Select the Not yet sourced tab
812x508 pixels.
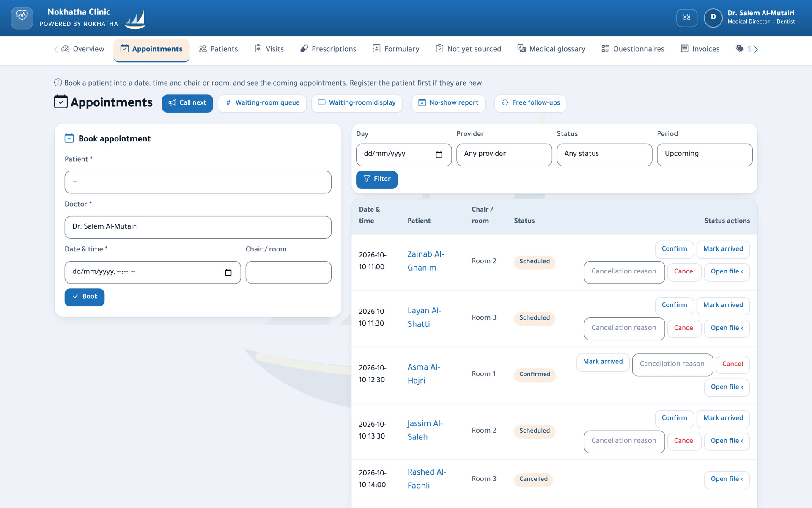468,49
